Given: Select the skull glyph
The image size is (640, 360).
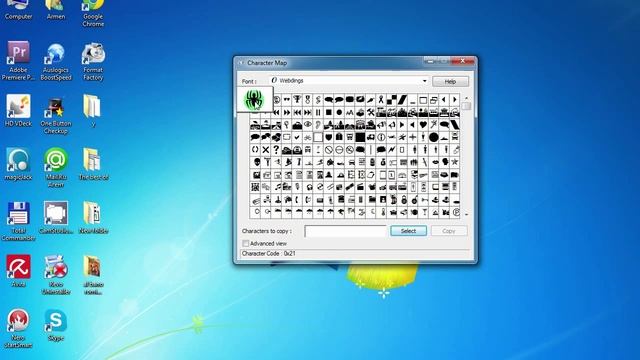Looking at the screenshot, I should 257,162.
